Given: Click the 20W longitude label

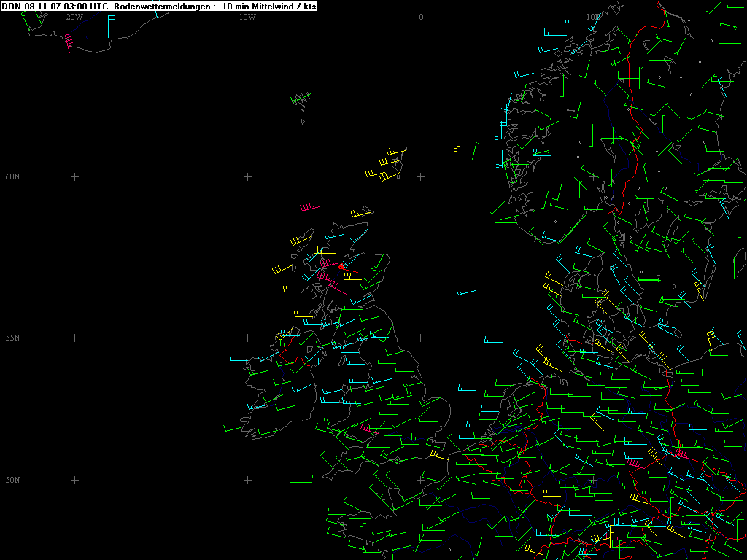Looking at the screenshot, I should pyautogui.click(x=74, y=17).
